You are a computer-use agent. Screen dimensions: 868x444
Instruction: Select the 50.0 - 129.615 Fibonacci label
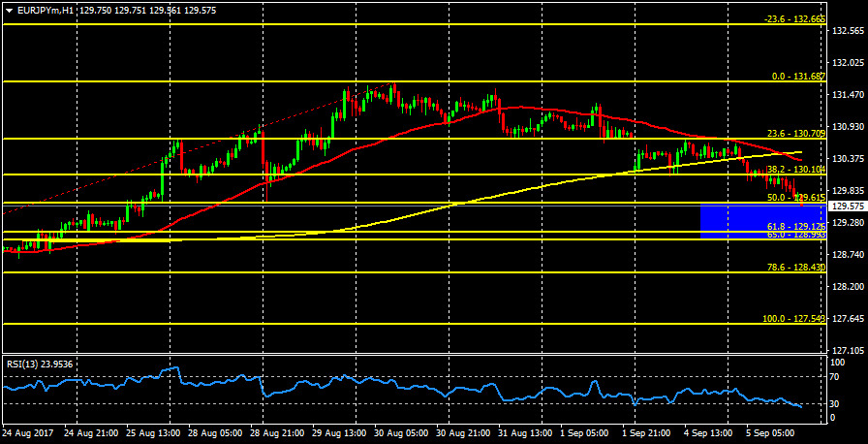point(794,197)
